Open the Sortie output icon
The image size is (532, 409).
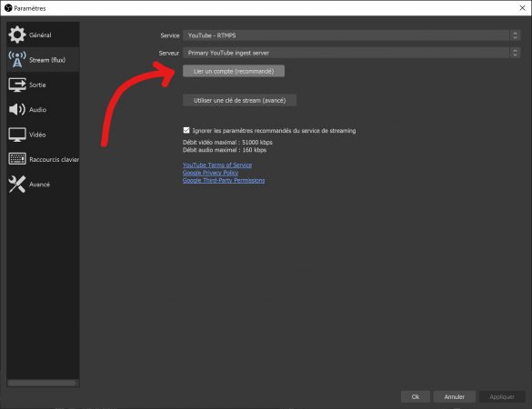click(x=17, y=85)
